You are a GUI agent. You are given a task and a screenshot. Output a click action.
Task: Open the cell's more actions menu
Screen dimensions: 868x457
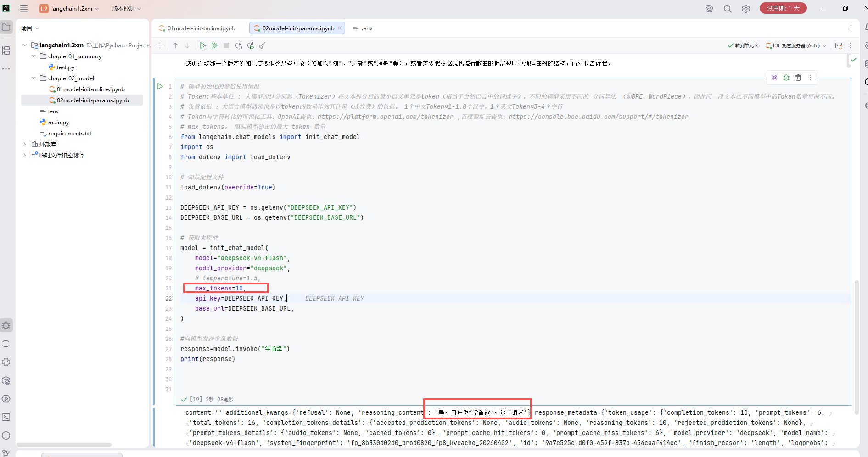(810, 78)
